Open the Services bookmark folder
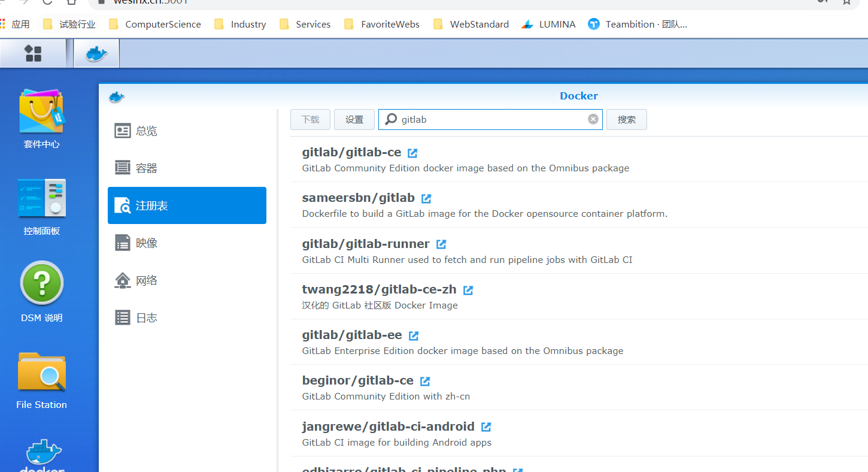The image size is (868, 472). coord(305,25)
